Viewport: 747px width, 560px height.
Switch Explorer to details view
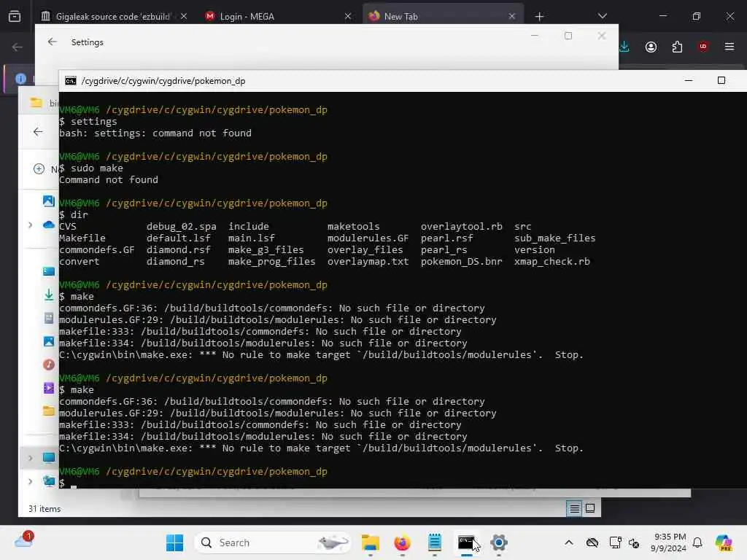[x=575, y=509]
